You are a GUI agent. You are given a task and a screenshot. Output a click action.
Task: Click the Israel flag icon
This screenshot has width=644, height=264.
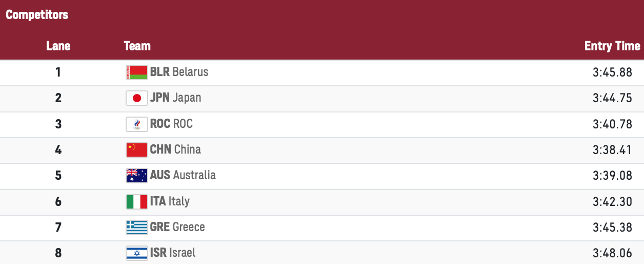(136, 253)
